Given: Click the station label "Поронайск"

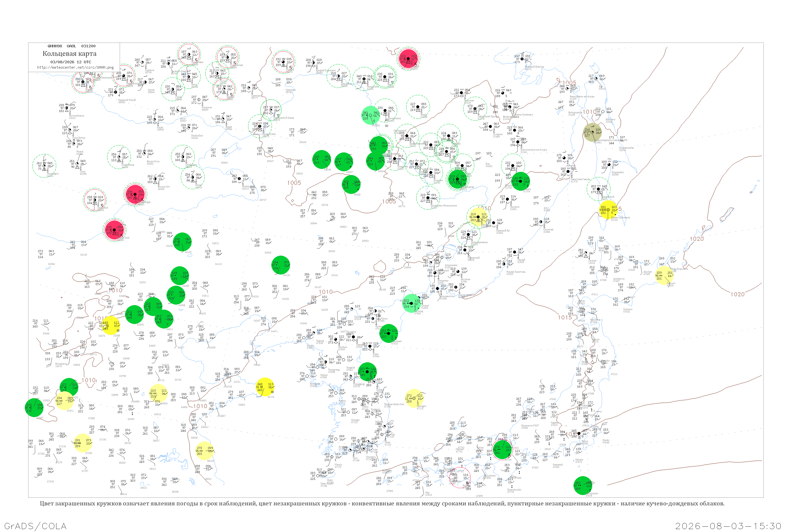Looking at the screenshot, I should [x=617, y=172].
